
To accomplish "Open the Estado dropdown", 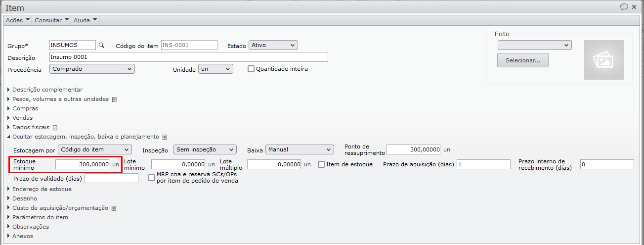I will [273, 45].
